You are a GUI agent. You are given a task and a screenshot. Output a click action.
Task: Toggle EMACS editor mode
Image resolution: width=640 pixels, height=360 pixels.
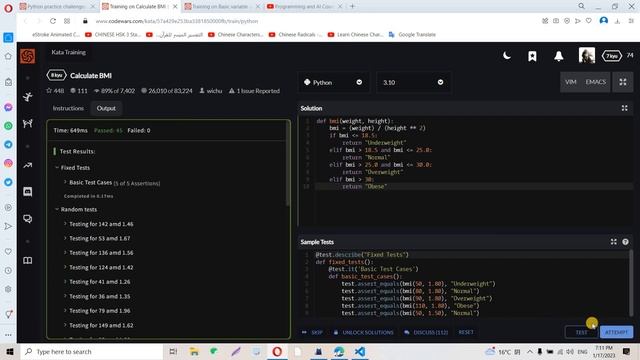click(x=596, y=82)
